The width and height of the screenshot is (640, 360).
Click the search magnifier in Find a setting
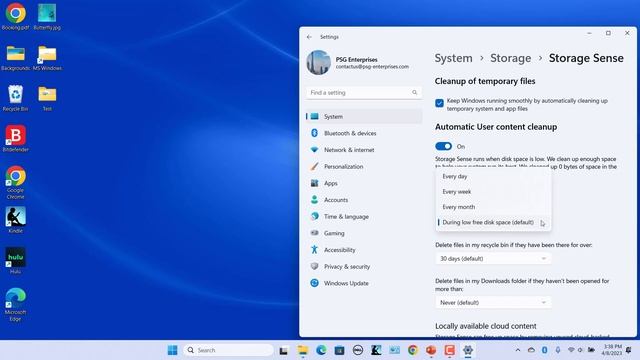tap(414, 93)
